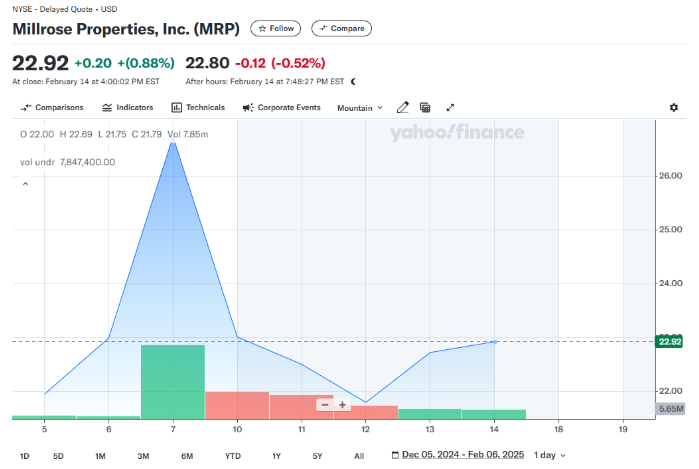
Task: Click the 5.65M volume axis label
Action: [x=670, y=409]
